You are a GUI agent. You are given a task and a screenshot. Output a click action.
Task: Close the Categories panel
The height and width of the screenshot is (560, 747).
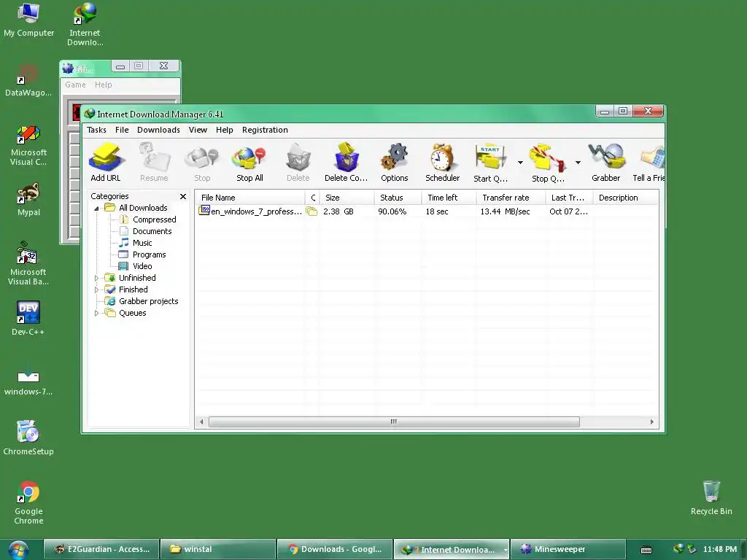pos(183,196)
